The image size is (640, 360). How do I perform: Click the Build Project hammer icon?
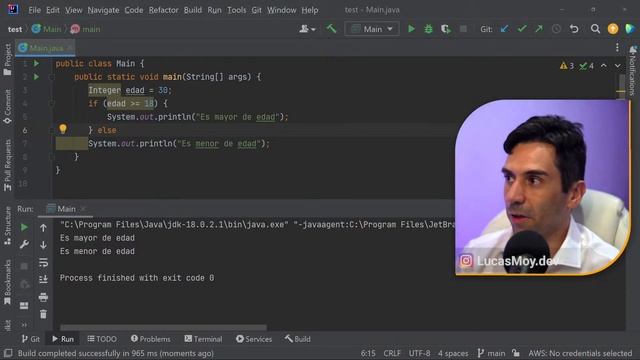tap(331, 29)
